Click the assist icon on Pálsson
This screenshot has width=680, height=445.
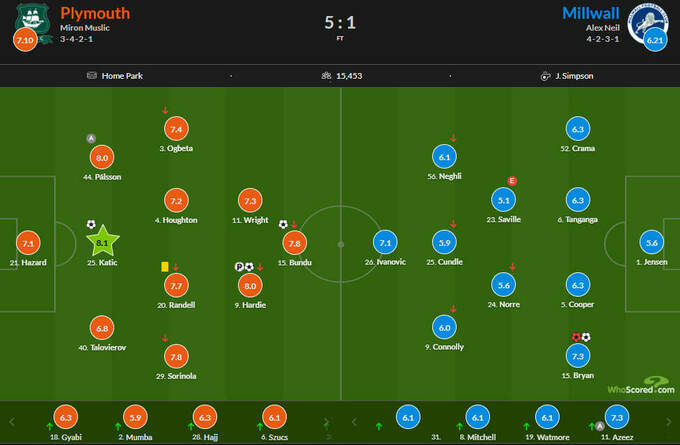[92, 138]
